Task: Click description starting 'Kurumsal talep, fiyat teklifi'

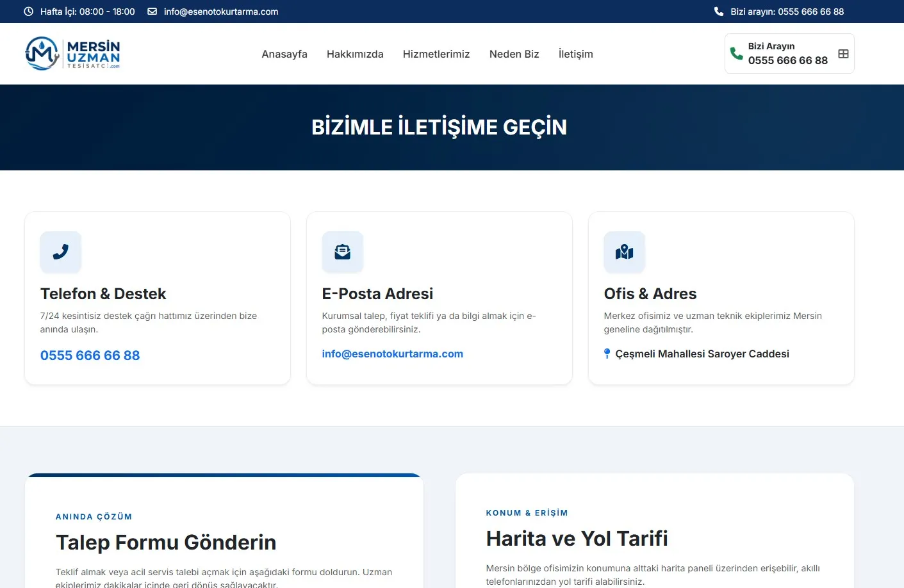Action: click(429, 323)
